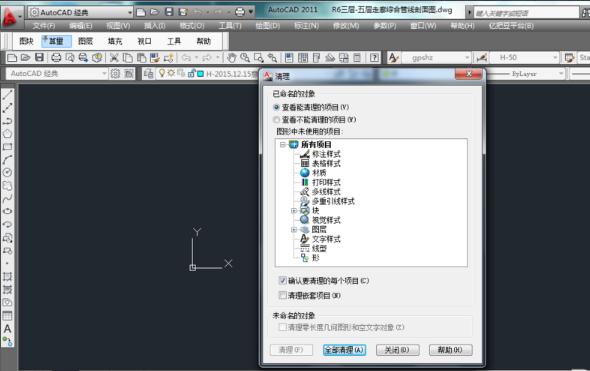Click the Text Style 'A' icon
590x371 pixels.
click(x=393, y=58)
